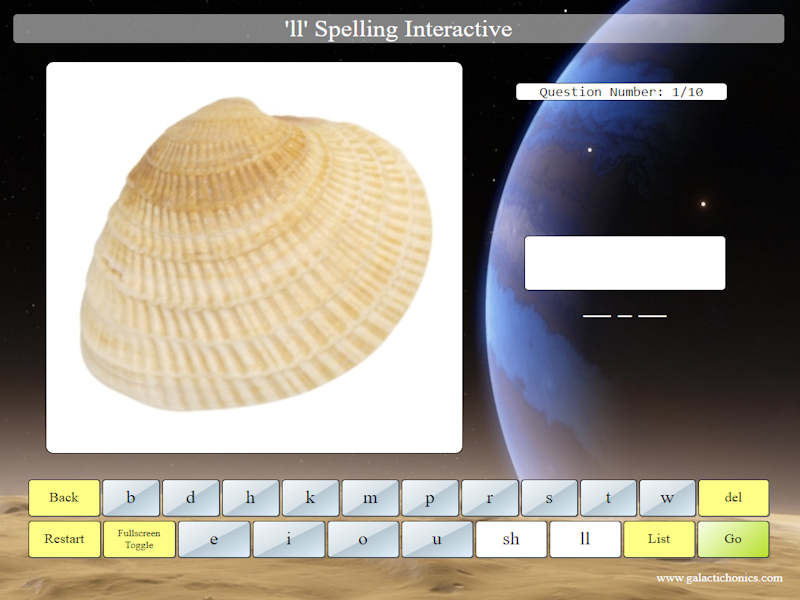Select the letter s key

tap(549, 497)
